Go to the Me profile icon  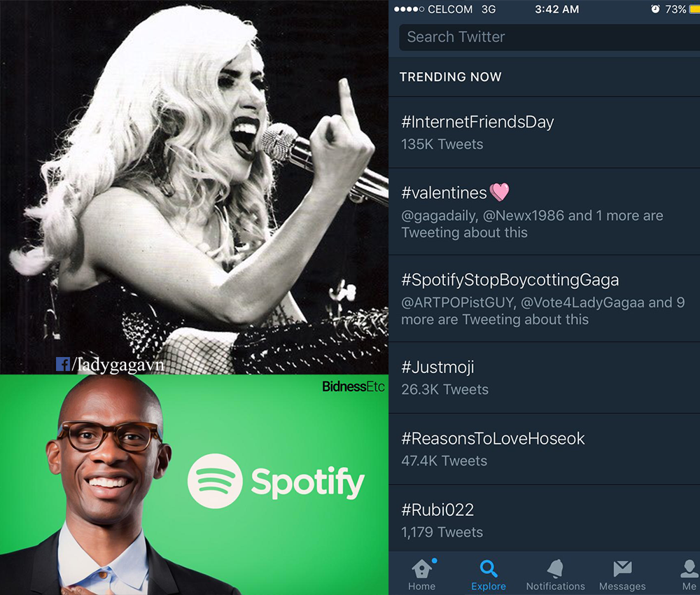pos(689,568)
